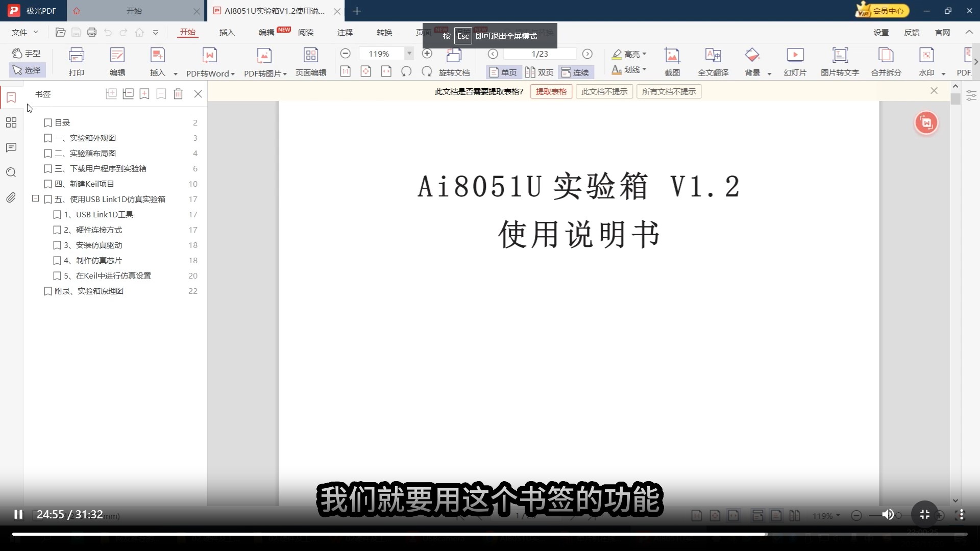Delete bookmark with trash icon
The width and height of the screenshot is (980, 551).
point(178,94)
